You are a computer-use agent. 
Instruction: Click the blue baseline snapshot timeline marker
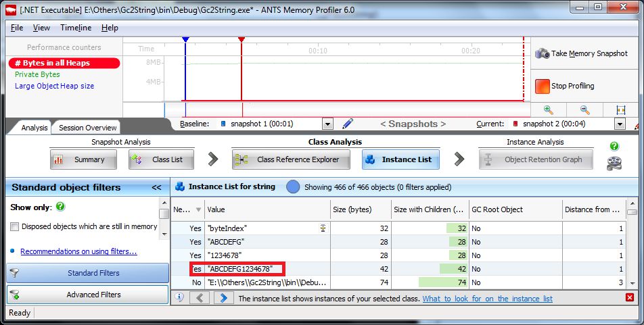point(185,40)
